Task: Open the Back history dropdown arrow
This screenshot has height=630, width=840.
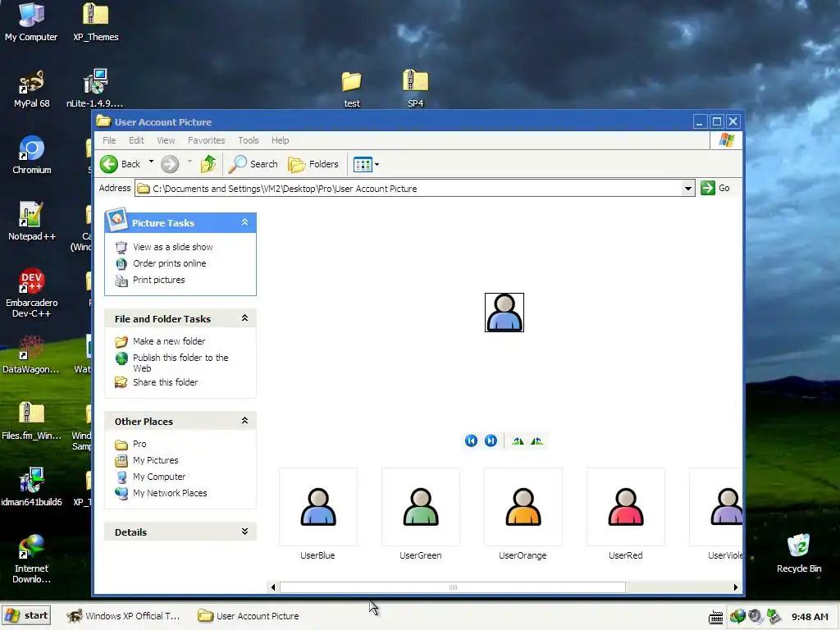Action: pyautogui.click(x=151, y=162)
